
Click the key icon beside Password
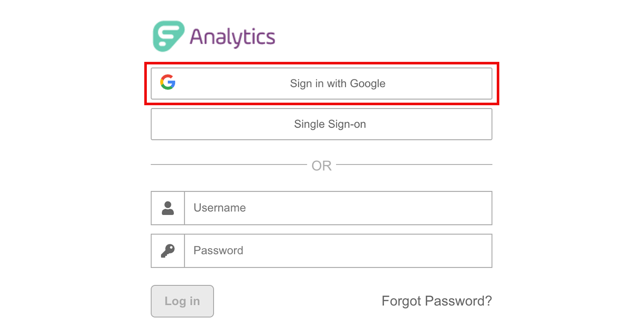[168, 251]
